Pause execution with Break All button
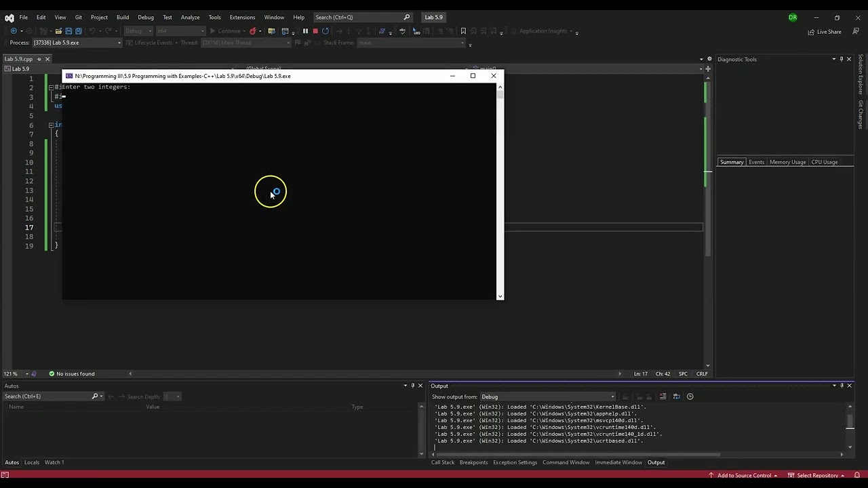Viewport: 868px width, 488px height. coord(305,31)
